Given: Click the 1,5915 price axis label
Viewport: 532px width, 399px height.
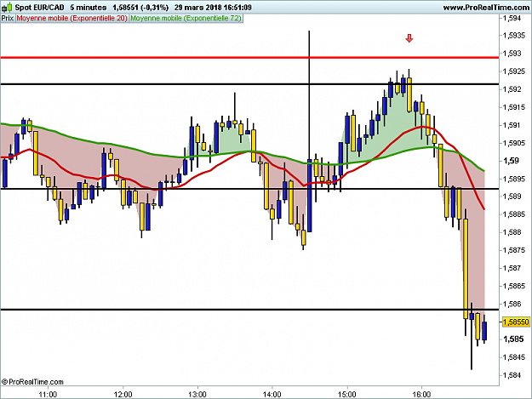Looking at the screenshot, I should click(514, 107).
